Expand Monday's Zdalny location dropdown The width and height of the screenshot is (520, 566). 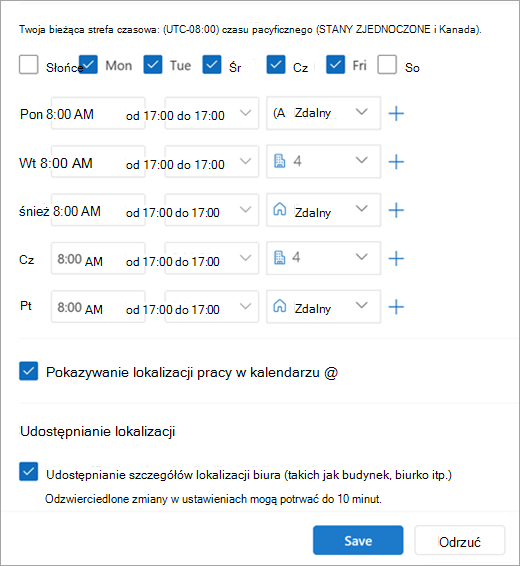coord(361,112)
